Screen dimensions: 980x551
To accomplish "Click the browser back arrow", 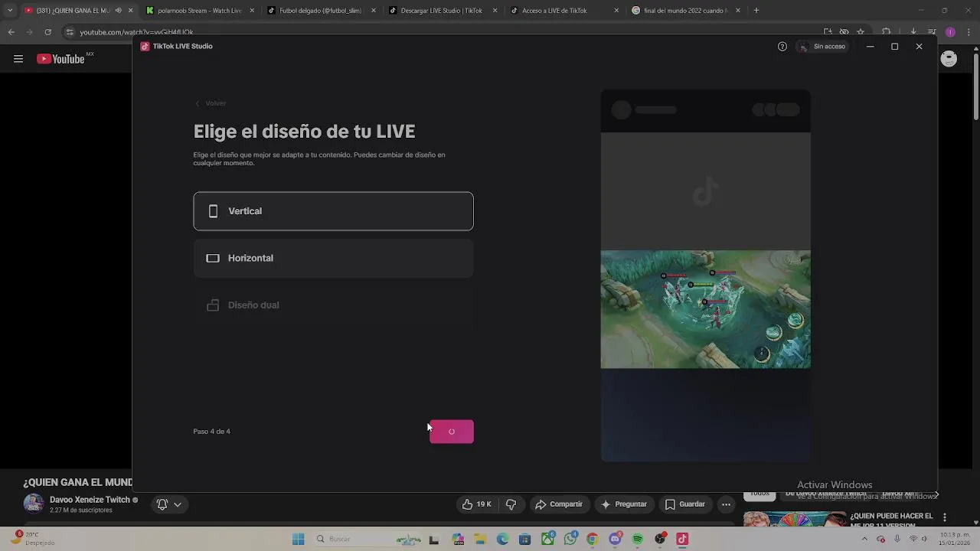I will [x=11, y=32].
